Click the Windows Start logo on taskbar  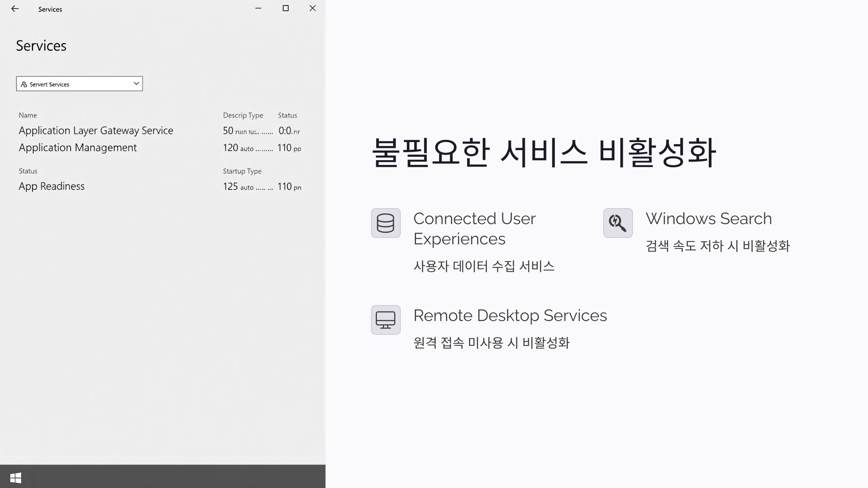pyautogui.click(x=16, y=478)
